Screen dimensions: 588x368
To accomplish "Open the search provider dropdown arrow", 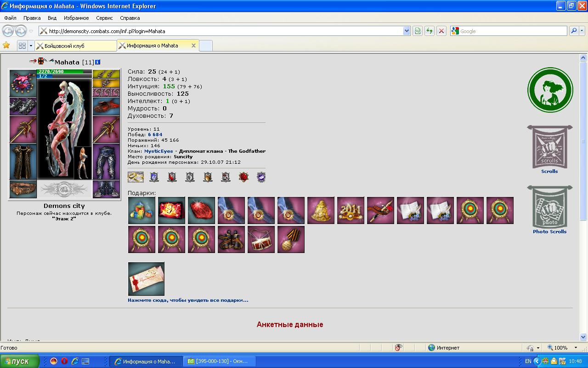I will coord(582,31).
